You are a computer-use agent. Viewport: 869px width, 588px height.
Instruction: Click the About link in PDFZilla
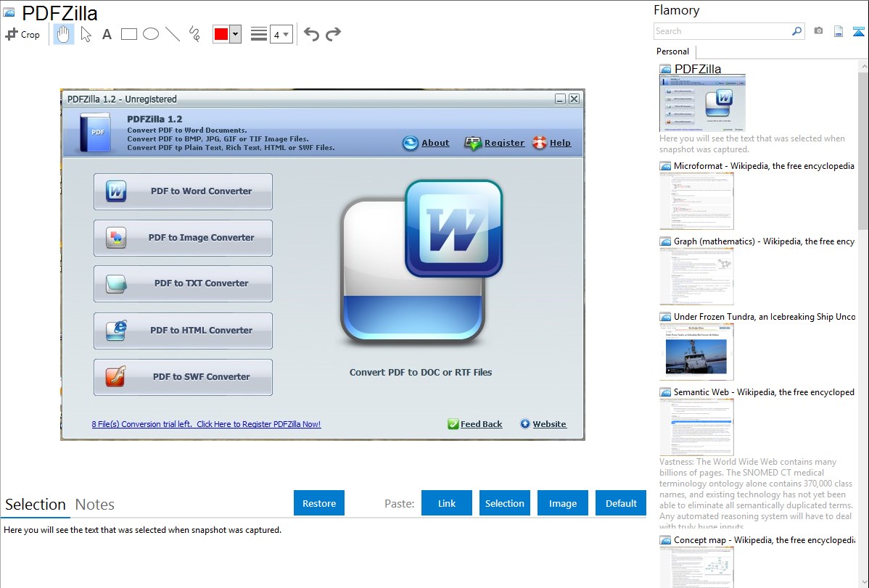coord(435,143)
